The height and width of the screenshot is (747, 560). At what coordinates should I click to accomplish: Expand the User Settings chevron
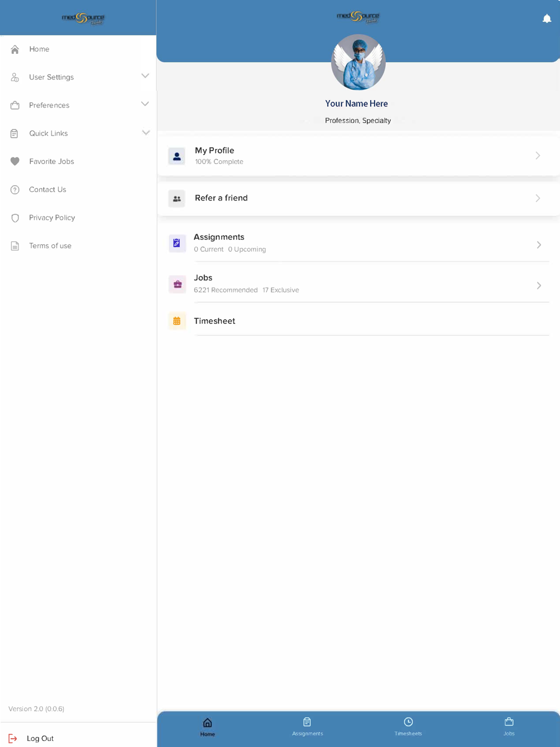pyautogui.click(x=145, y=76)
